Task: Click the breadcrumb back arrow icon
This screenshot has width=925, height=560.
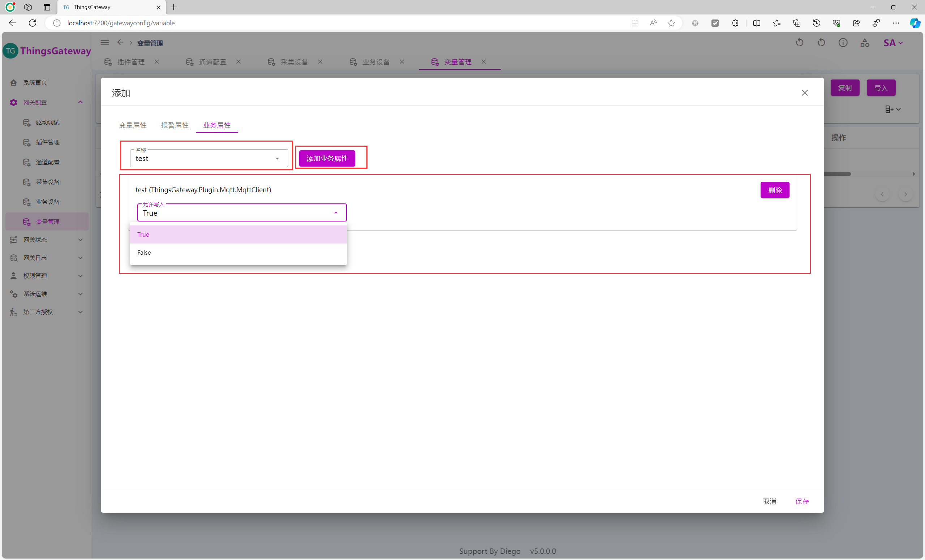Action: tap(120, 43)
